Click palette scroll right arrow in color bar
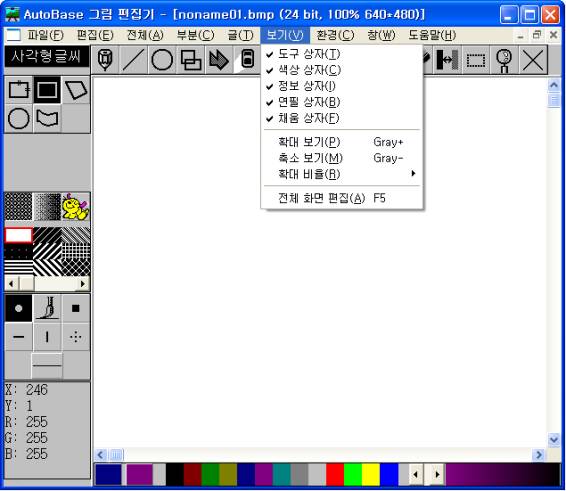Image resolution: width=566 pixels, height=491 pixels. 437,474
